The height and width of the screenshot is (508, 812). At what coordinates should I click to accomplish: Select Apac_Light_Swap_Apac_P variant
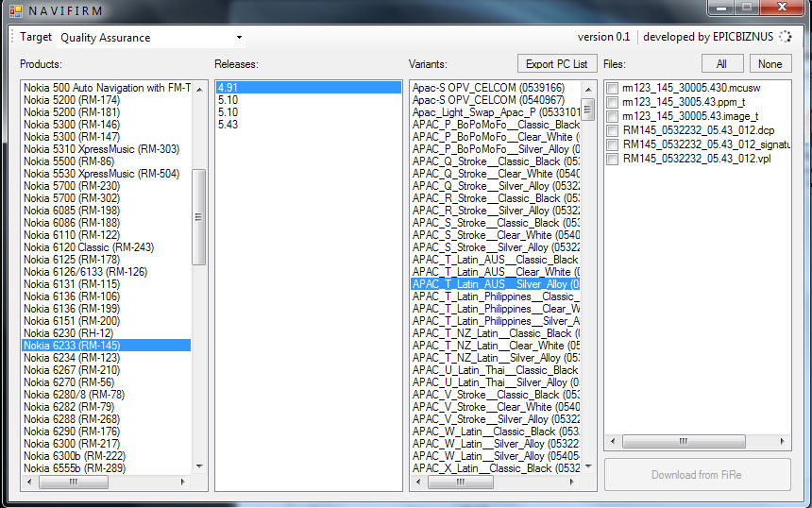pos(496,112)
